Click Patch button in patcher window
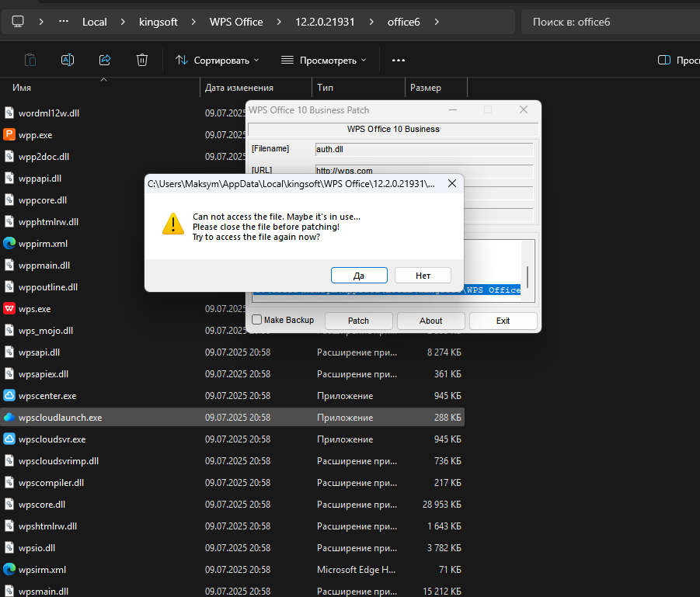This screenshot has height=597, width=700. point(358,321)
